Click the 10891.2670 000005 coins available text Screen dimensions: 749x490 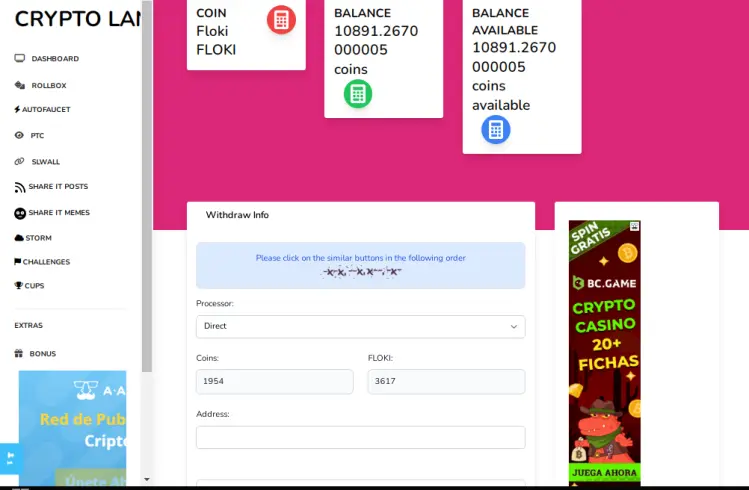(514, 76)
